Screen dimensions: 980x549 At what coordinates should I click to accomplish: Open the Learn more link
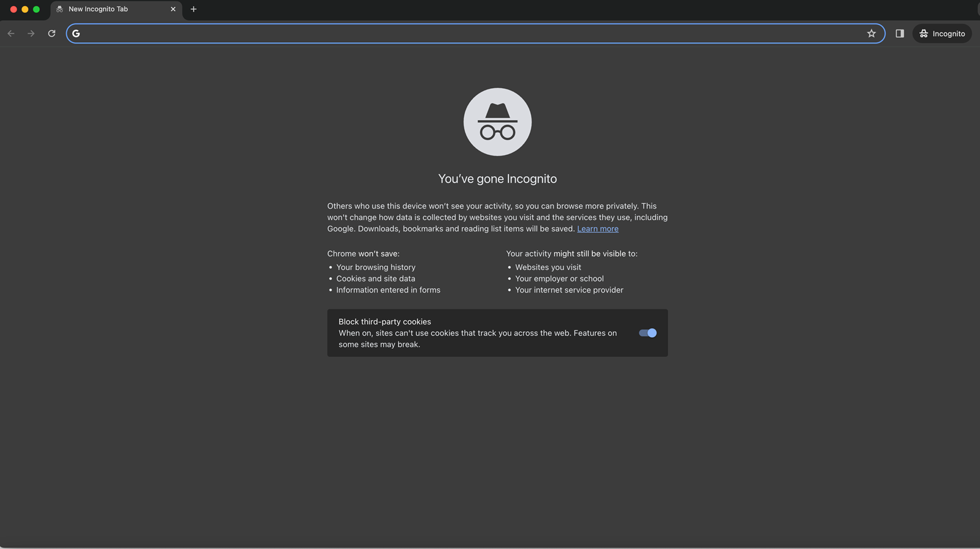598,229
